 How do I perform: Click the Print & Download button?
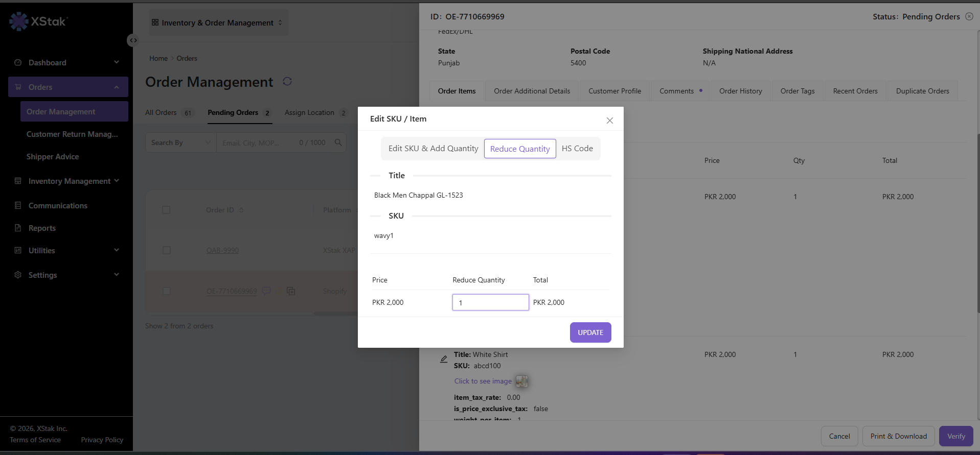(898, 436)
